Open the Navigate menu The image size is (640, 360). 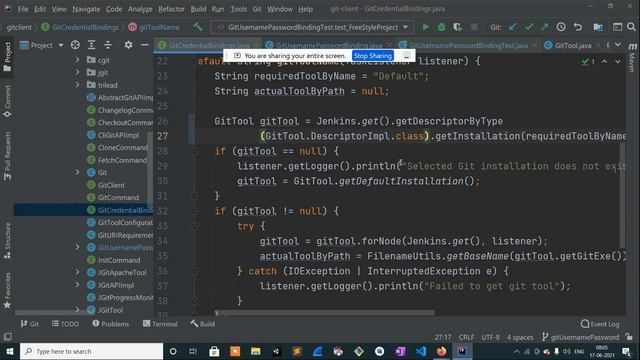click(x=86, y=9)
